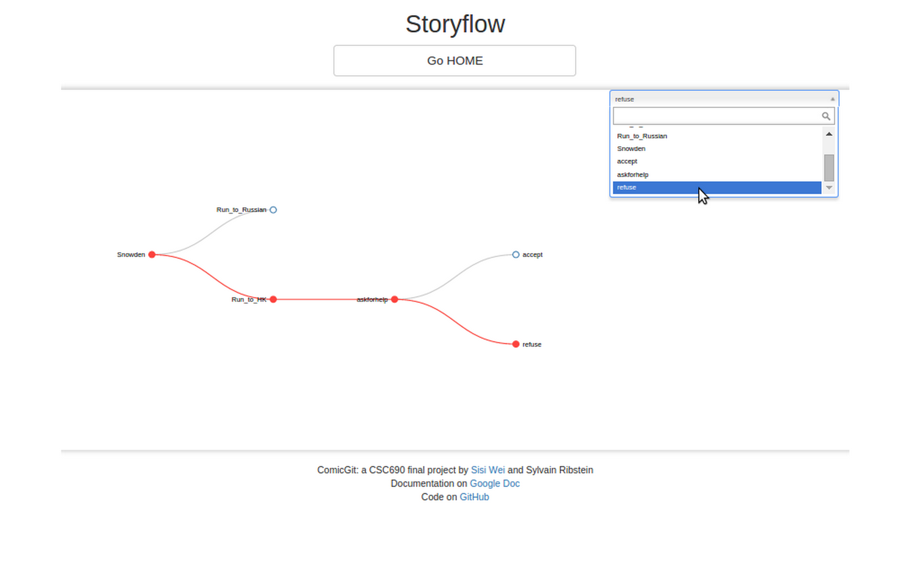Click the search magnifier icon in dropdown

pyautogui.click(x=826, y=116)
